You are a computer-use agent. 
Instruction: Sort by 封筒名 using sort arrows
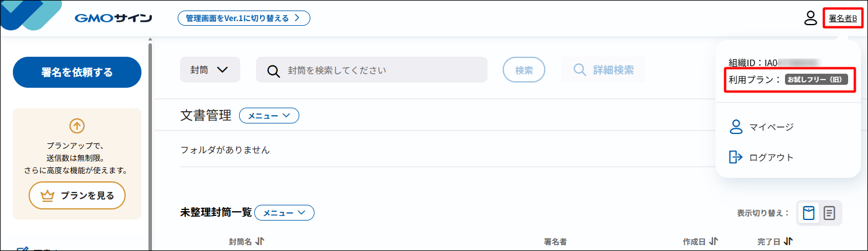pyautogui.click(x=260, y=241)
